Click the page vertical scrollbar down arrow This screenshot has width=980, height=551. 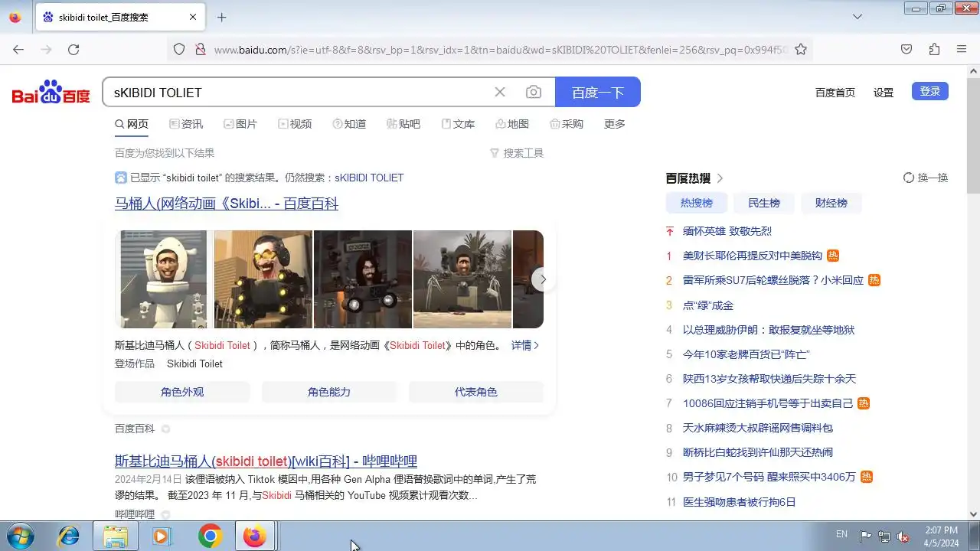(973, 514)
